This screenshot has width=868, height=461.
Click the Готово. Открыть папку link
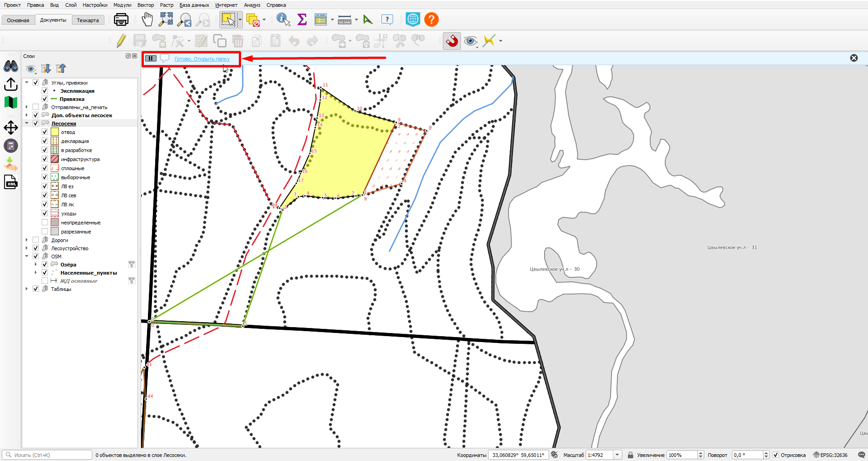pos(202,59)
